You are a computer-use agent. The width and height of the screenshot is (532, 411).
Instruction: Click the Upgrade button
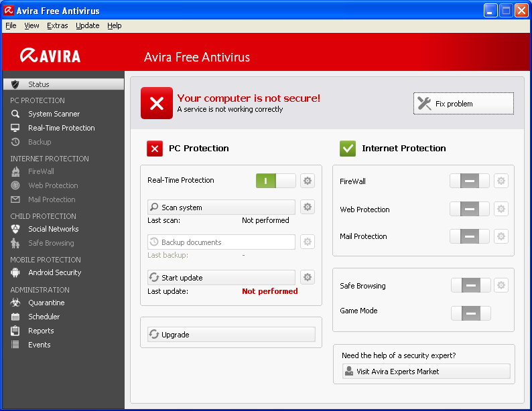click(x=231, y=335)
